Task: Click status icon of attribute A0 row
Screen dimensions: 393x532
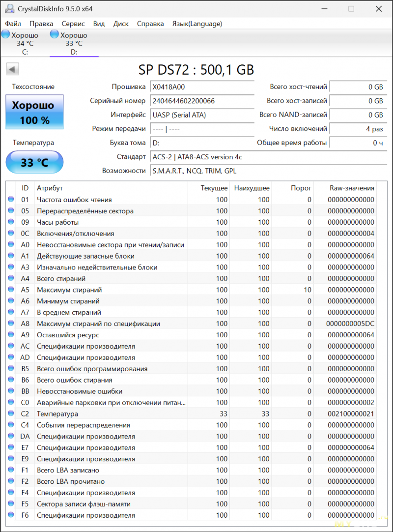Action: (11, 244)
